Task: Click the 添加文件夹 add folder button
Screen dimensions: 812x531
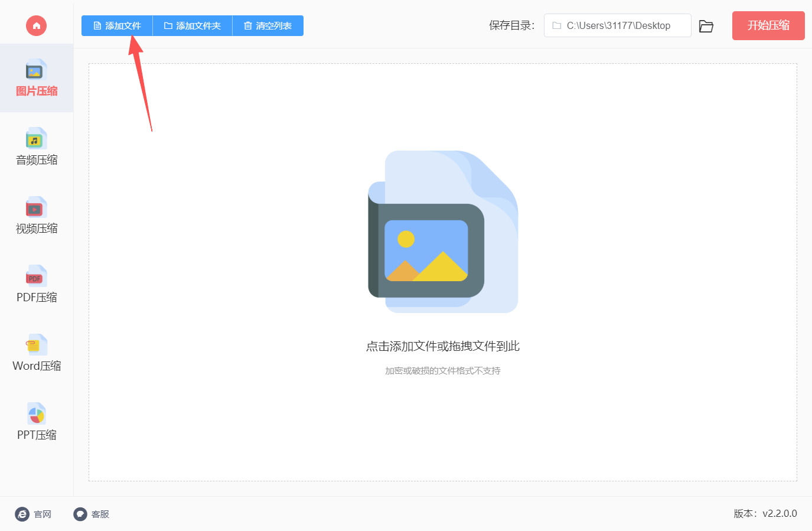Action: pos(193,26)
